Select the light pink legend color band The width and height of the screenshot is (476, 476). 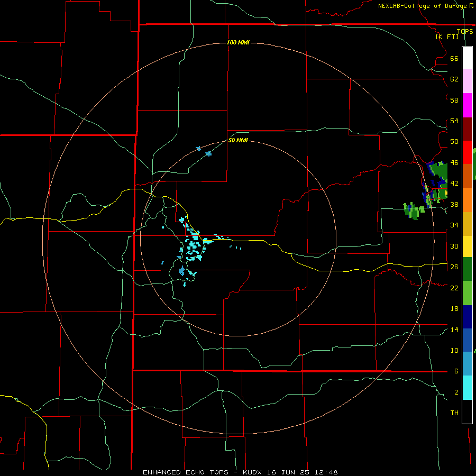[x=467, y=81]
